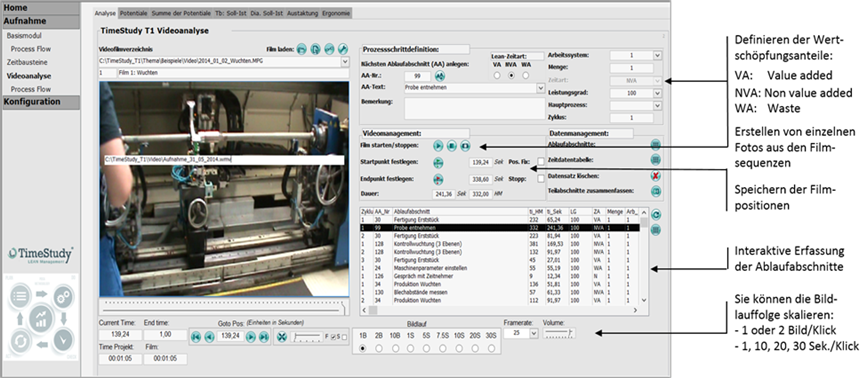Set start point (Startpunkt festlegen) icon
The height and width of the screenshot is (378, 867).
[438, 162]
